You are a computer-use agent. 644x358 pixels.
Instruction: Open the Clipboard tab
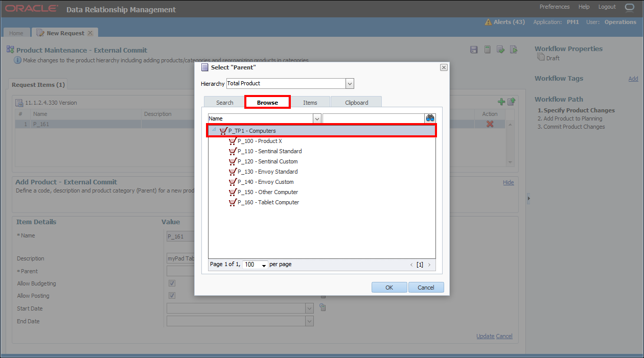(x=356, y=103)
